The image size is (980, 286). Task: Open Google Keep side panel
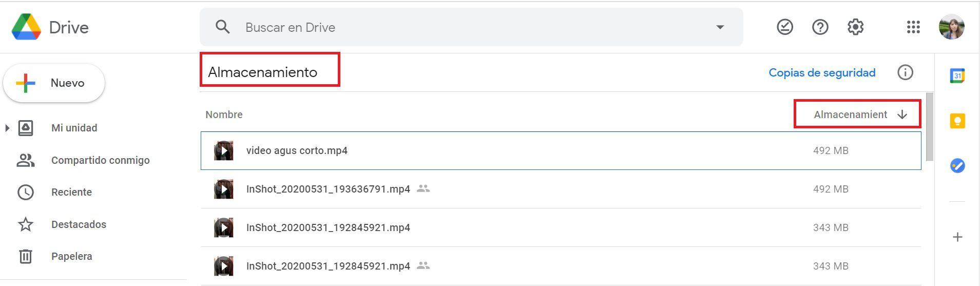click(957, 121)
